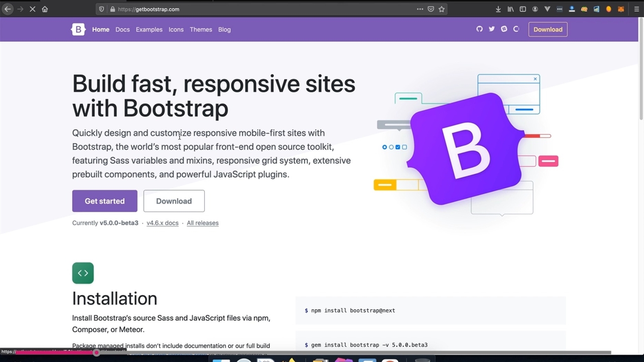644x362 pixels.
Task: Stop the page from loading
Action: tap(32, 9)
